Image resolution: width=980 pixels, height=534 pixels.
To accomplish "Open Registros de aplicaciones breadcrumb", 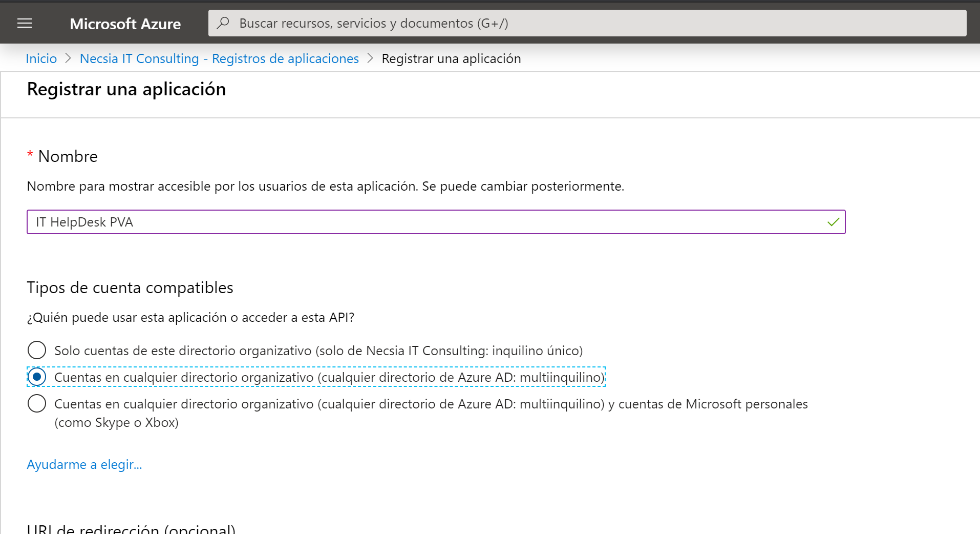I will 219,58.
